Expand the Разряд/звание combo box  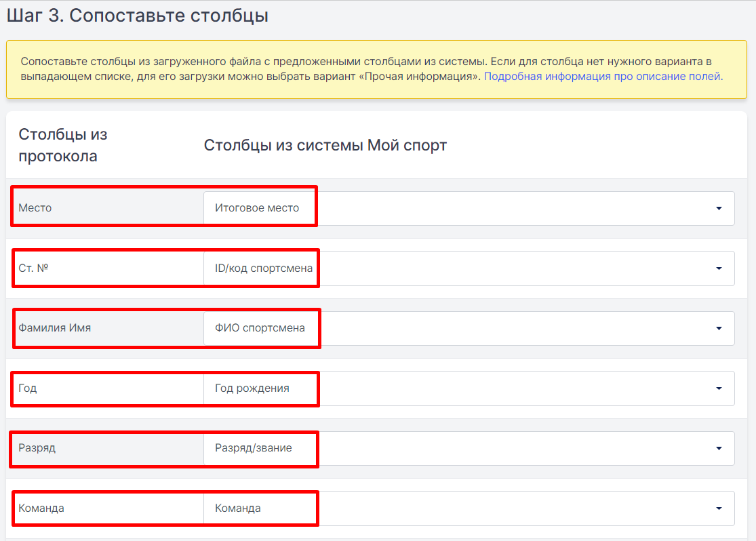(x=469, y=448)
